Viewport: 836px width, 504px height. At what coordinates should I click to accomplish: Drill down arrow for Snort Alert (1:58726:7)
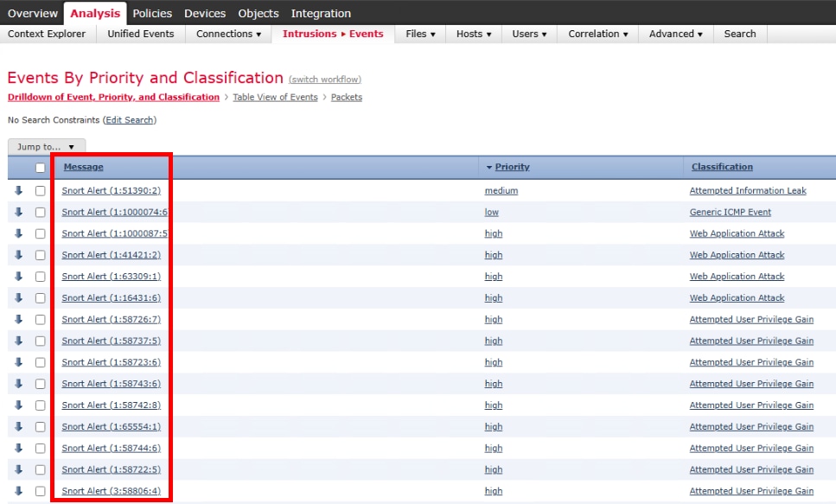coord(19,319)
